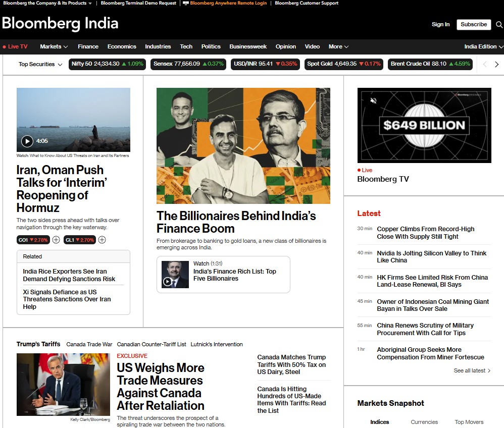Open Trump's Tariffs section heading
The image size is (504, 428).
pos(38,344)
